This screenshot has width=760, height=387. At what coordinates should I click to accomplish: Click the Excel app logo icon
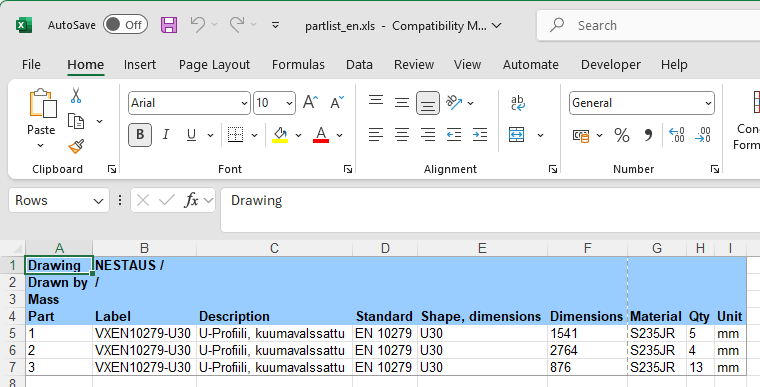pyautogui.click(x=24, y=25)
